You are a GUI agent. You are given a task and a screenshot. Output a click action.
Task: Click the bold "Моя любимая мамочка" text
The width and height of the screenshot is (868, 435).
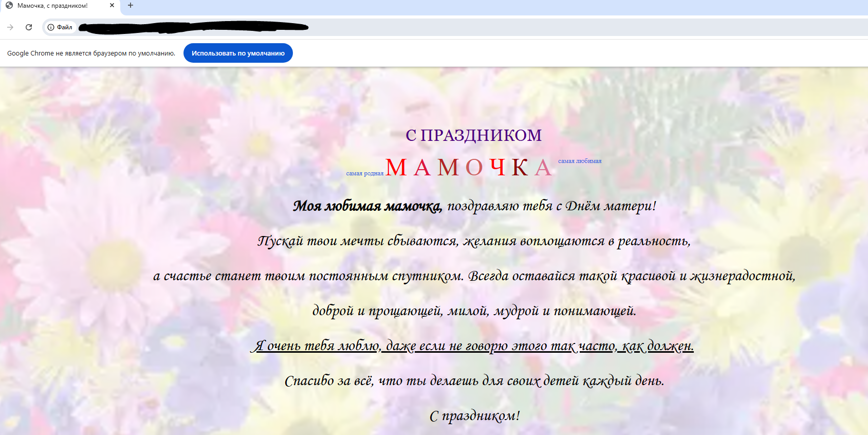click(x=367, y=206)
